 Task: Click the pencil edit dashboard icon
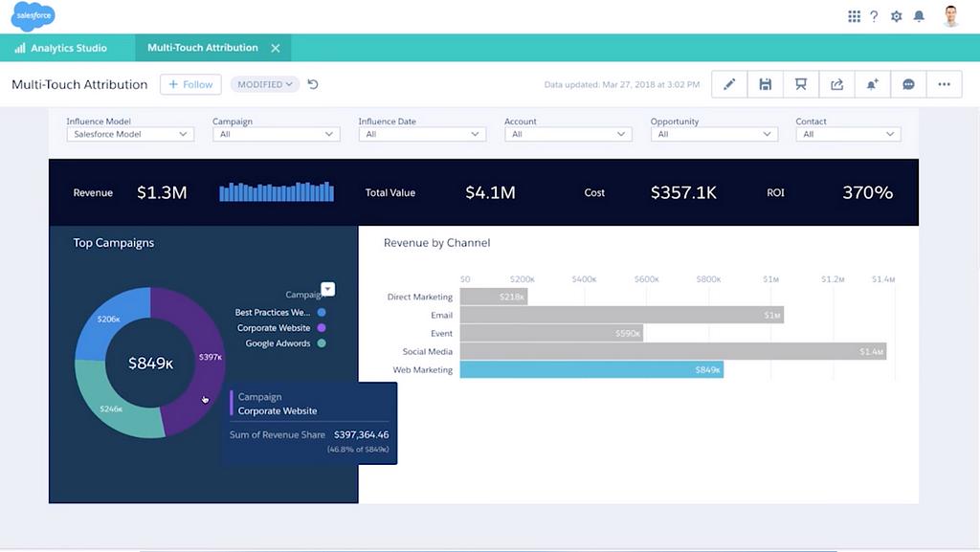tap(729, 84)
